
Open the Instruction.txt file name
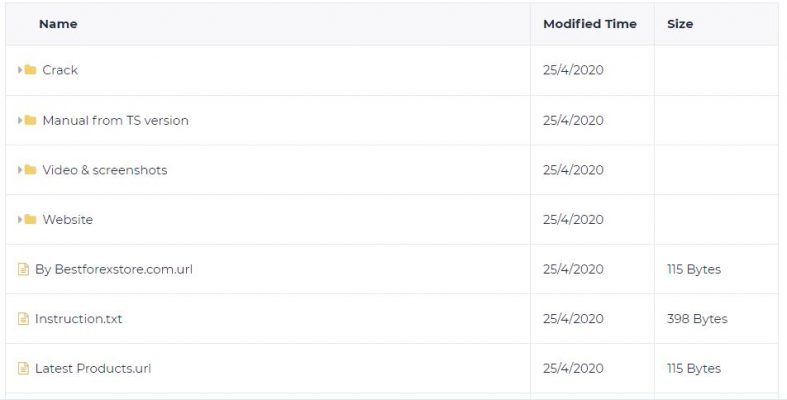pos(78,319)
